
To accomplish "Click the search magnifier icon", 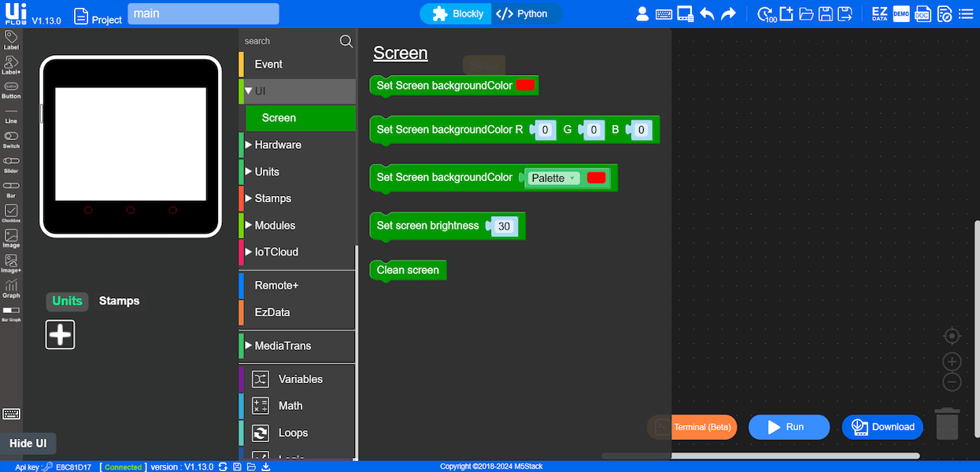I will click(x=346, y=41).
